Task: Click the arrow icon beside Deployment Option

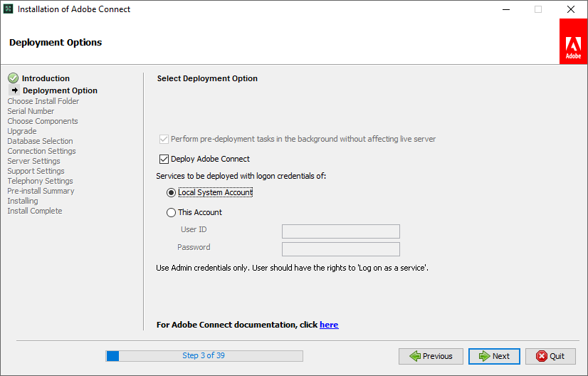Action: tap(15, 90)
